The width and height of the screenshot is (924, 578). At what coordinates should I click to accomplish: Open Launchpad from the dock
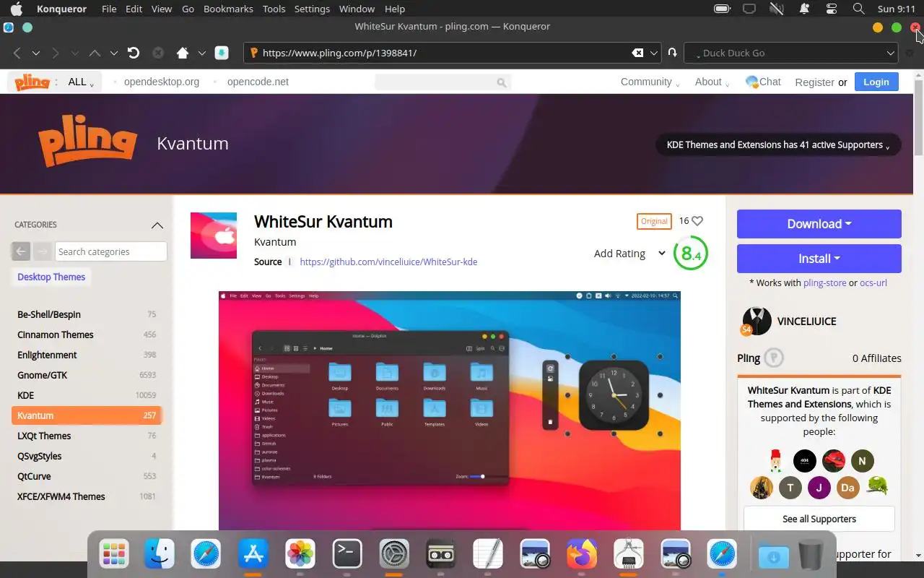114,554
